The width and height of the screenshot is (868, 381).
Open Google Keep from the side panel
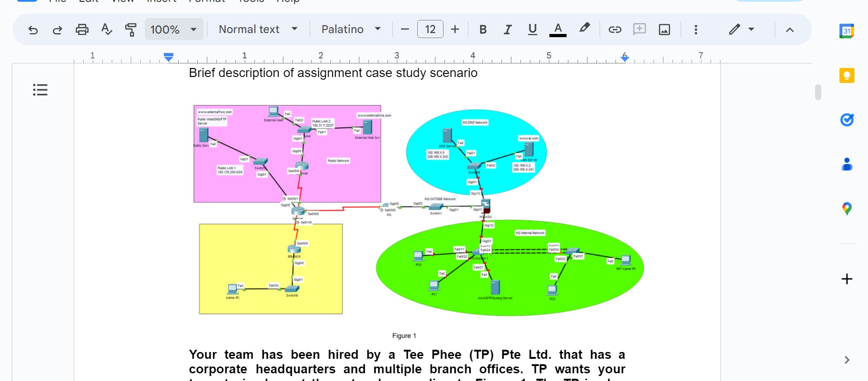pyautogui.click(x=847, y=75)
